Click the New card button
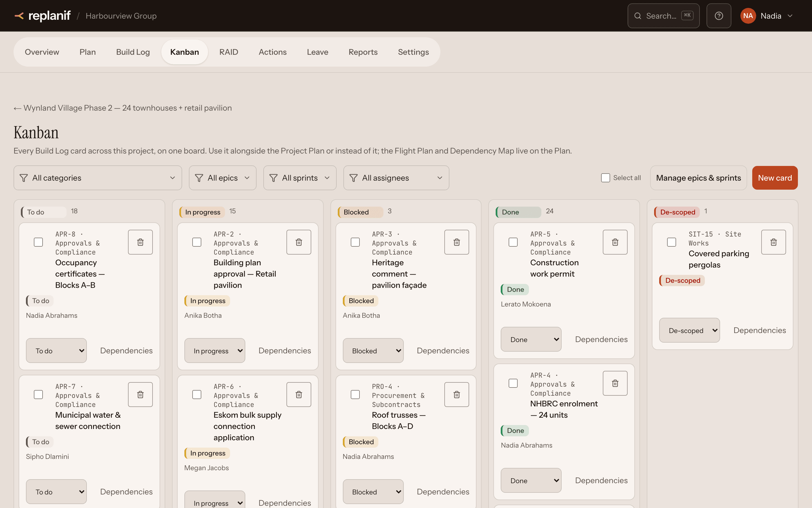 [775, 178]
